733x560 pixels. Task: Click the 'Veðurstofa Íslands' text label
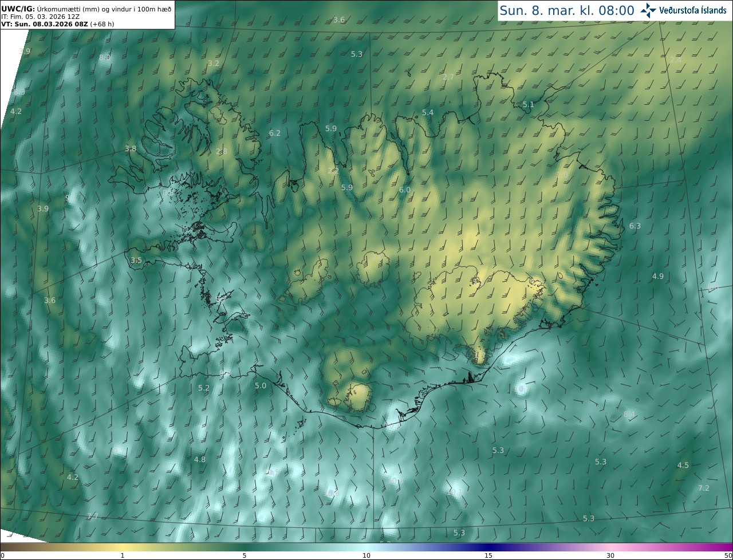point(693,10)
